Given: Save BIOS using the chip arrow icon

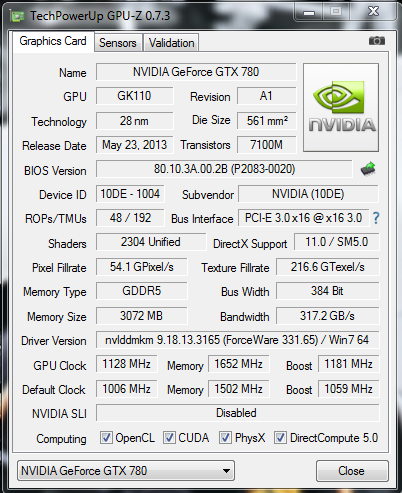Looking at the screenshot, I should pyautogui.click(x=368, y=169).
